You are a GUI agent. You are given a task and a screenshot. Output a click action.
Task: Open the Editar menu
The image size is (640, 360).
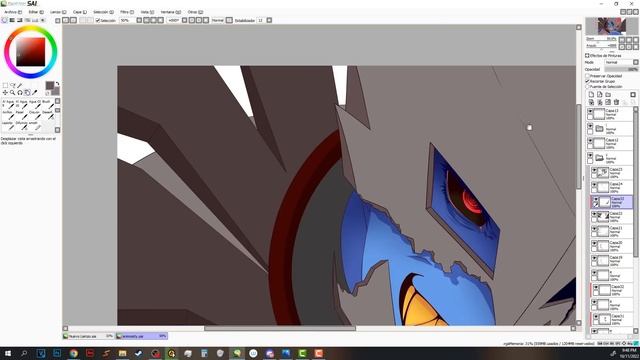(x=36, y=12)
